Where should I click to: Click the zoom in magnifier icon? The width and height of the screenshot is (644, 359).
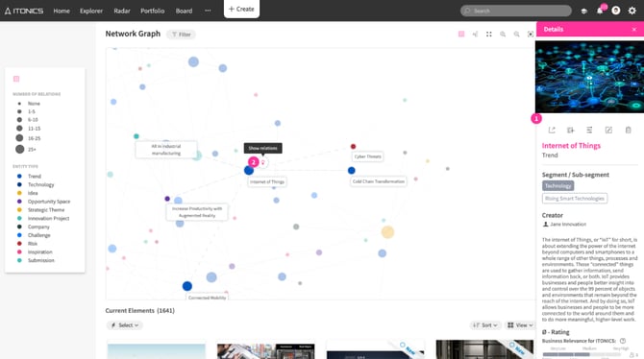(x=503, y=34)
